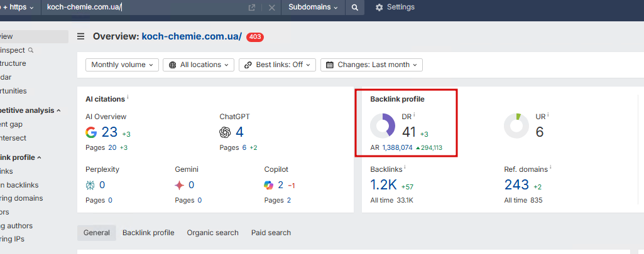The width and height of the screenshot is (644, 254).
Task: Click the open-in-new-tab URL icon
Action: [x=252, y=8]
